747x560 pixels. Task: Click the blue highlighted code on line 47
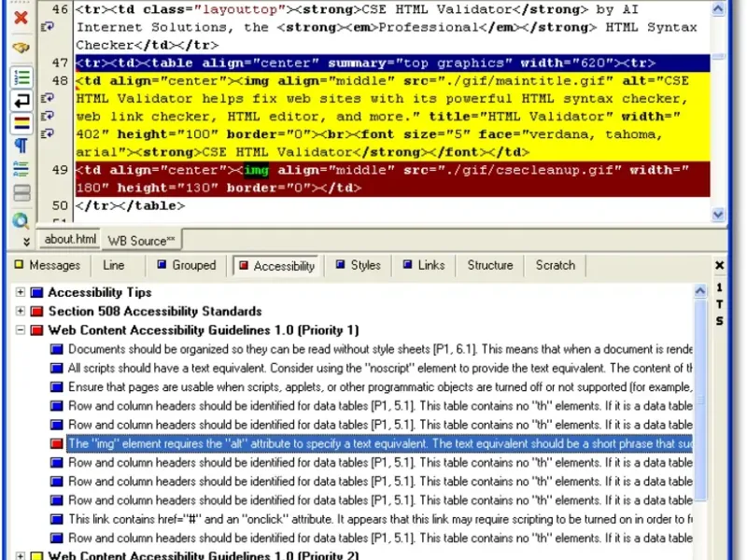(x=392, y=63)
